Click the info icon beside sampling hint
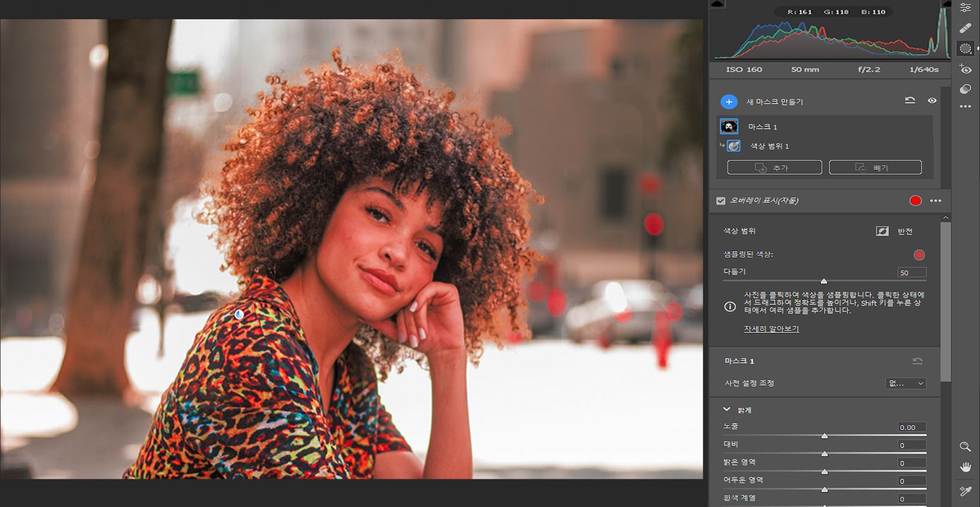This screenshot has height=507, width=980. click(x=730, y=307)
